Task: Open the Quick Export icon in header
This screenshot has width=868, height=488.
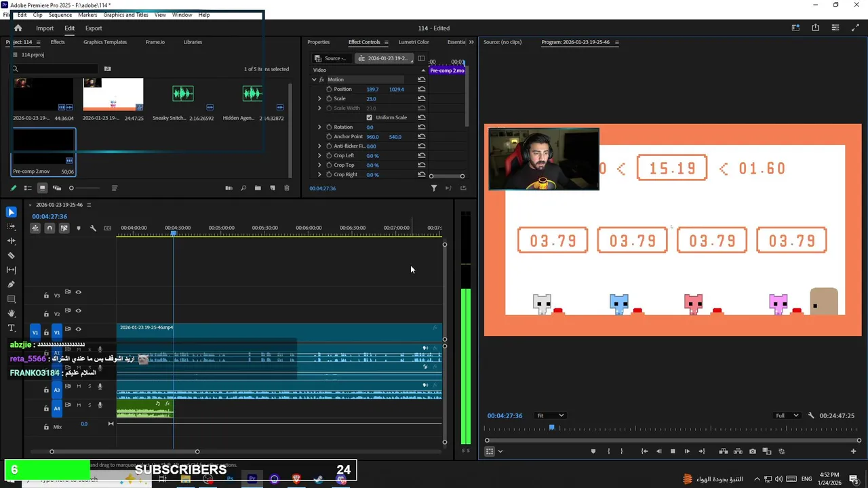Action: click(815, 28)
